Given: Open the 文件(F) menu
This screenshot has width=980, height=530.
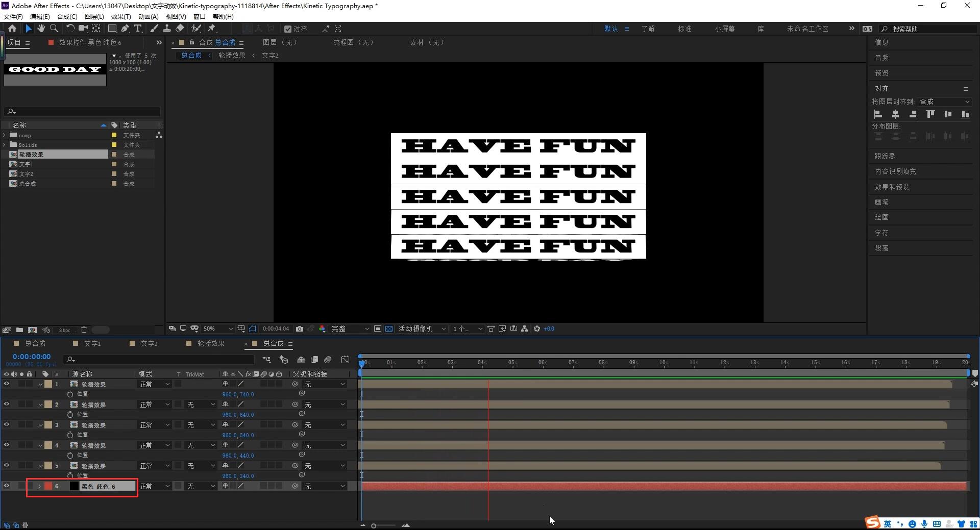Looking at the screenshot, I should pyautogui.click(x=13, y=17).
